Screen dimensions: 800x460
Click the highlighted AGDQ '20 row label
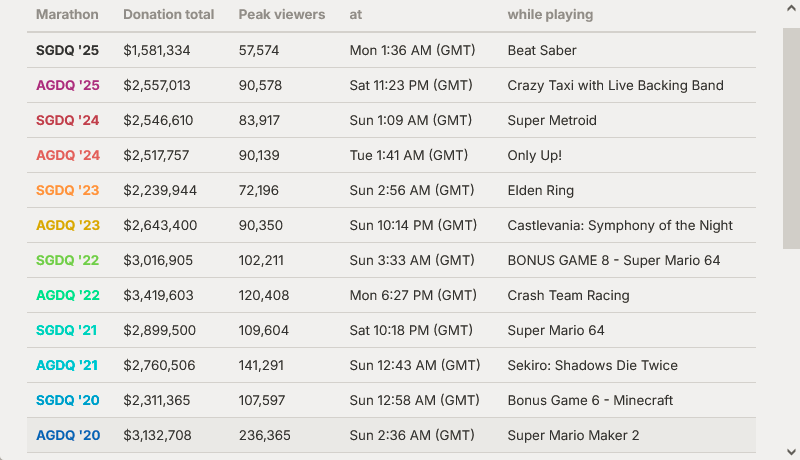tap(68, 435)
